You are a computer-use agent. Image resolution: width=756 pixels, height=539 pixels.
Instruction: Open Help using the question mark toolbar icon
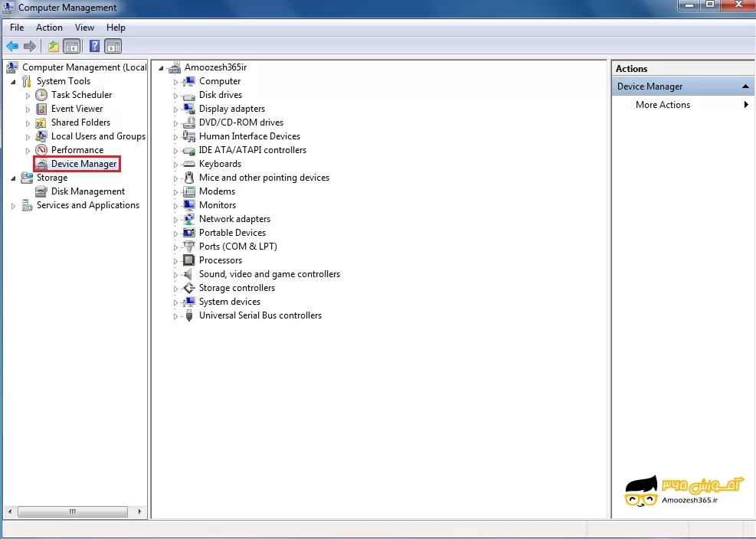click(x=93, y=46)
